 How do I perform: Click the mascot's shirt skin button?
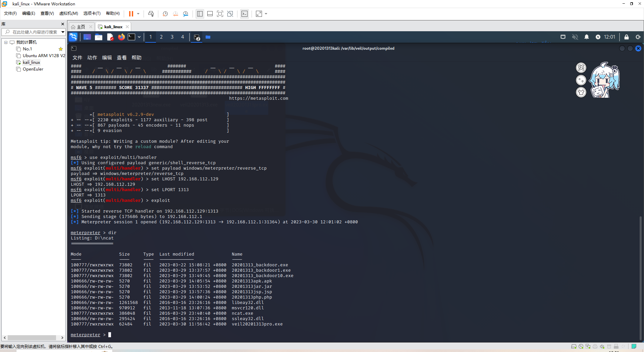(581, 92)
